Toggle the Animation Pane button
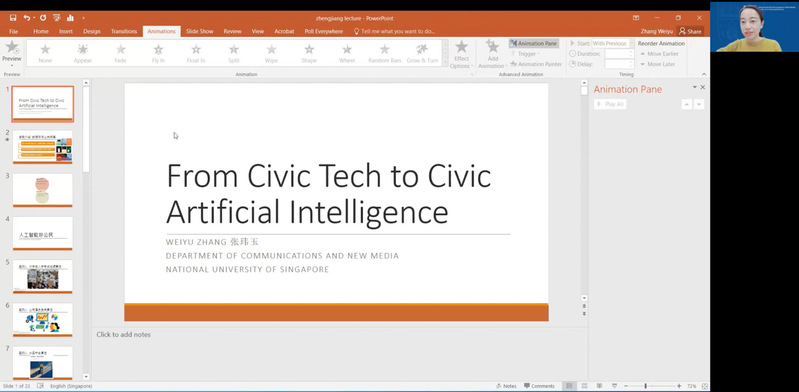 (534, 43)
